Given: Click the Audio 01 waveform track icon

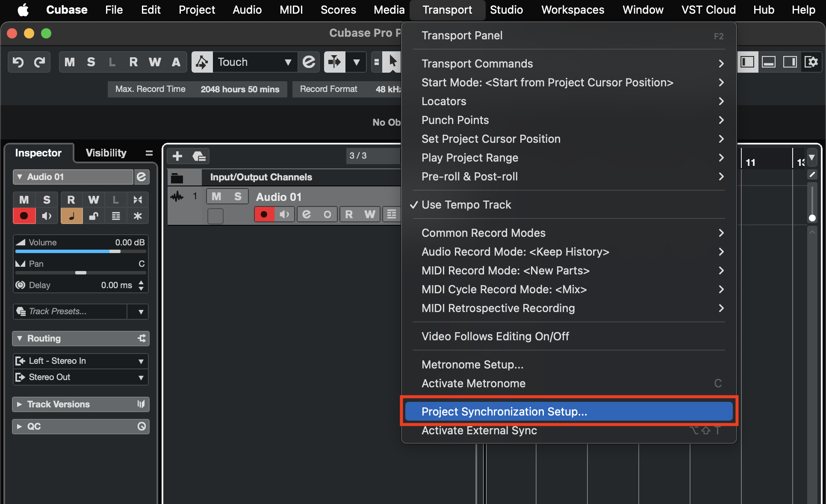Looking at the screenshot, I should coord(177,197).
